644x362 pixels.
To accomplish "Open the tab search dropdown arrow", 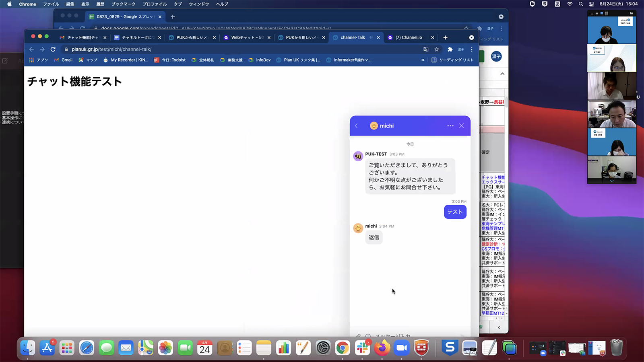I will 471,37.
